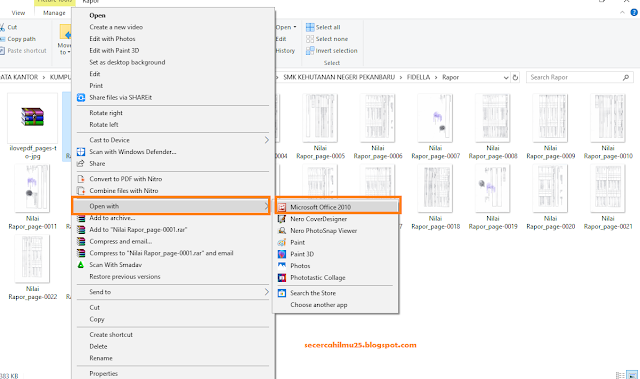Click the Add to archive WinRAR icon
Image resolution: width=640 pixels, height=379 pixels.
(81, 218)
